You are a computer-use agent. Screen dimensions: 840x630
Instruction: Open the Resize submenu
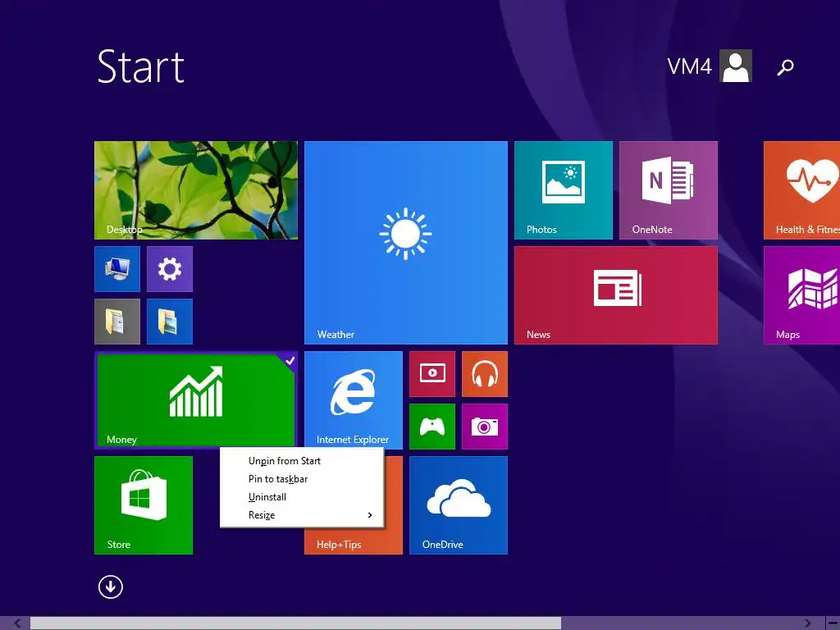302,515
